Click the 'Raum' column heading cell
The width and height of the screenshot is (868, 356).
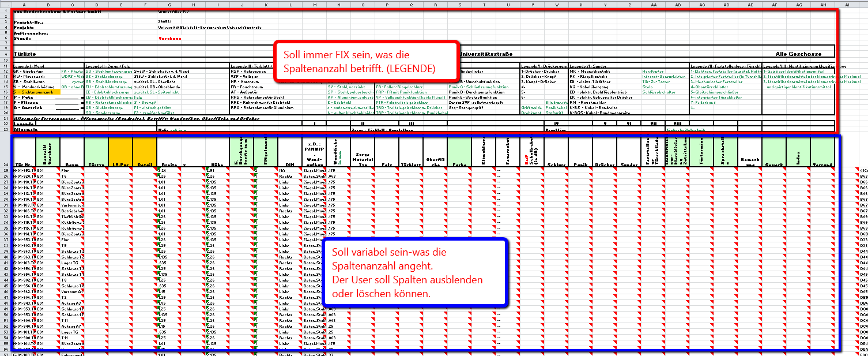point(72,152)
